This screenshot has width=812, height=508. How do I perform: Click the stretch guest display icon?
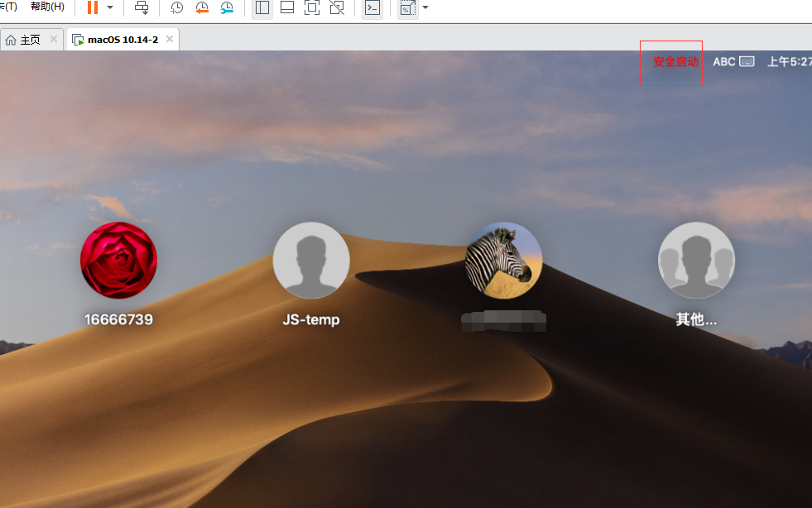407,7
